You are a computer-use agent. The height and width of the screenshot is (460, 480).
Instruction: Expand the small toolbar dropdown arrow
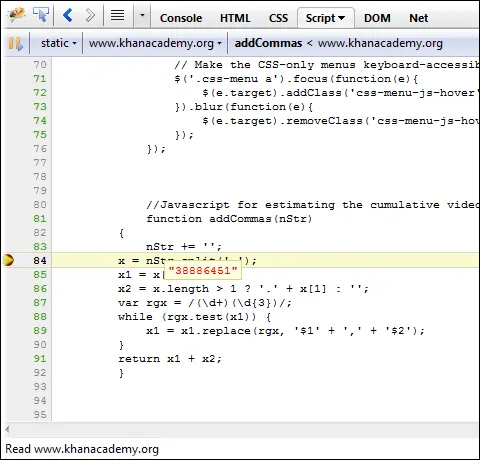tap(142, 15)
